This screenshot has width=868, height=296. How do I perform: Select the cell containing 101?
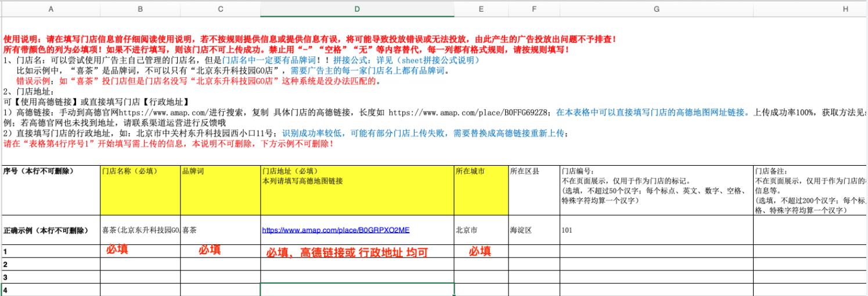pyautogui.click(x=656, y=230)
